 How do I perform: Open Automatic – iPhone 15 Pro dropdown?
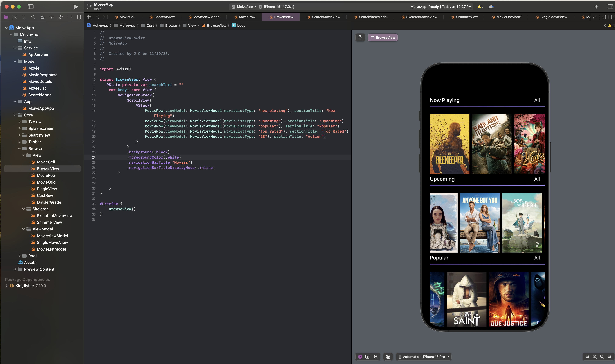424,357
